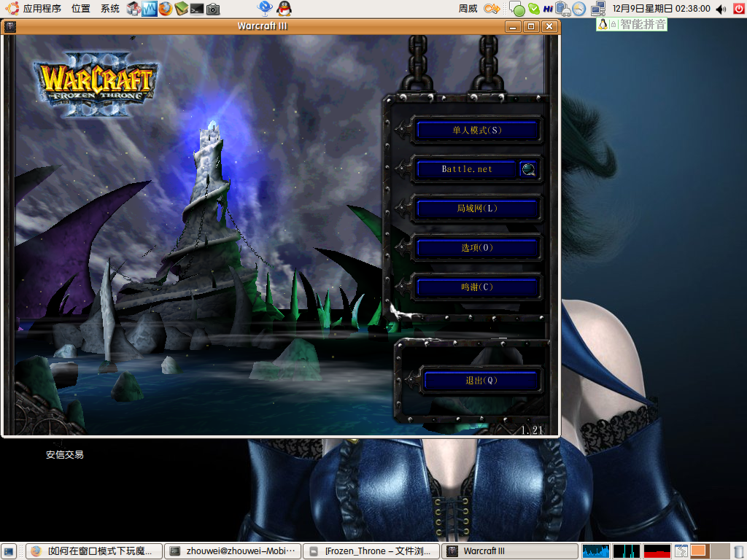Image resolution: width=747 pixels, height=560 pixels.
Task: Open the 位置 places menu
Action: point(80,9)
